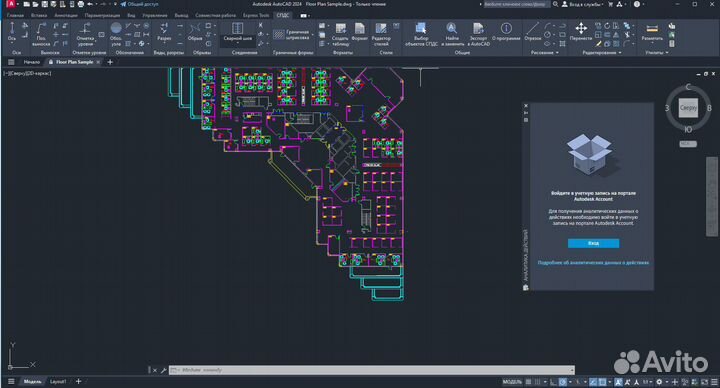Expand the command line history arrow
Viewport: 720px width, 388px height.
572,370
